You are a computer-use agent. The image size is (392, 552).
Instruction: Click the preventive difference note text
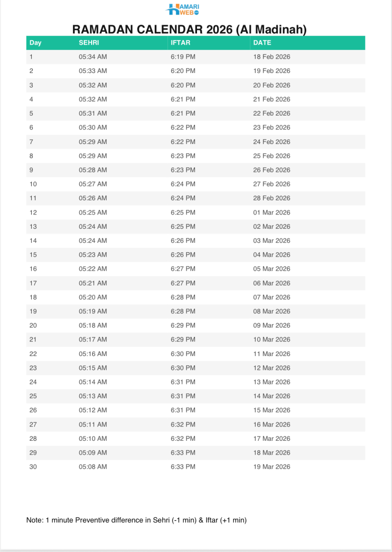click(136, 520)
